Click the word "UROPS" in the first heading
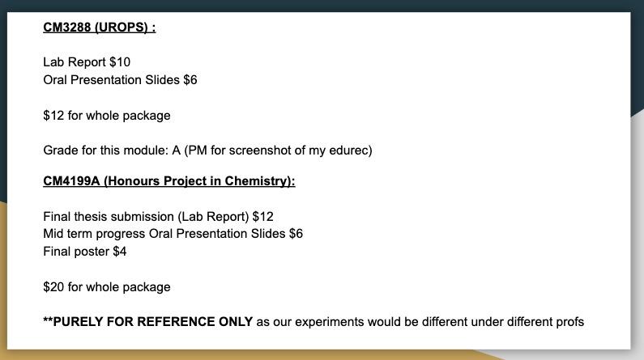The width and height of the screenshot is (644, 360). coord(123,28)
